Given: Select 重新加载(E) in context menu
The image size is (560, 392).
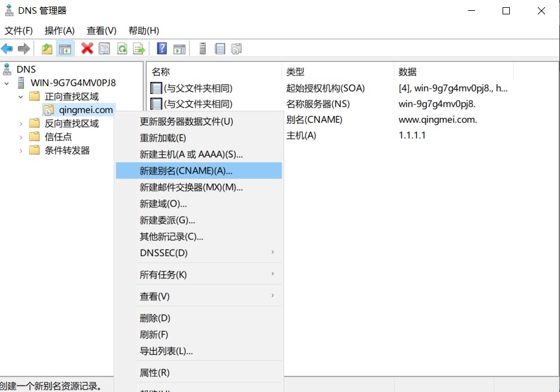Looking at the screenshot, I should 199,138.
